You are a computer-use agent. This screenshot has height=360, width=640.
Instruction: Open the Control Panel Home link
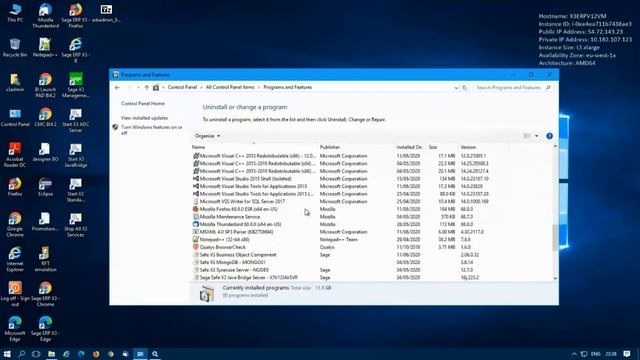pyautogui.click(x=143, y=104)
